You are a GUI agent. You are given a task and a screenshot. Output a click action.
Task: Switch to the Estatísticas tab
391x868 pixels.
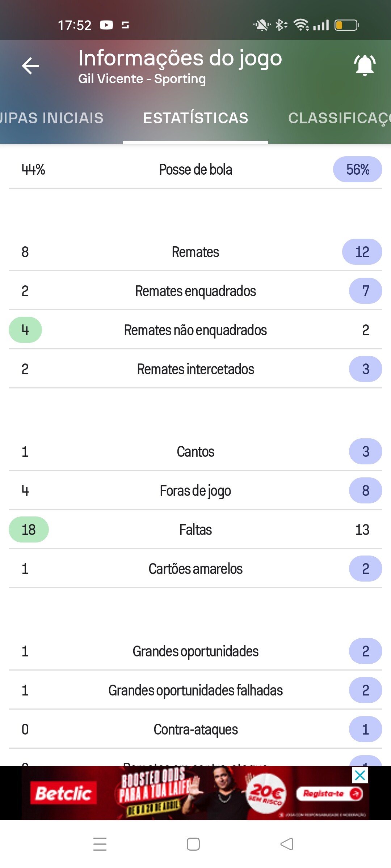tap(195, 118)
